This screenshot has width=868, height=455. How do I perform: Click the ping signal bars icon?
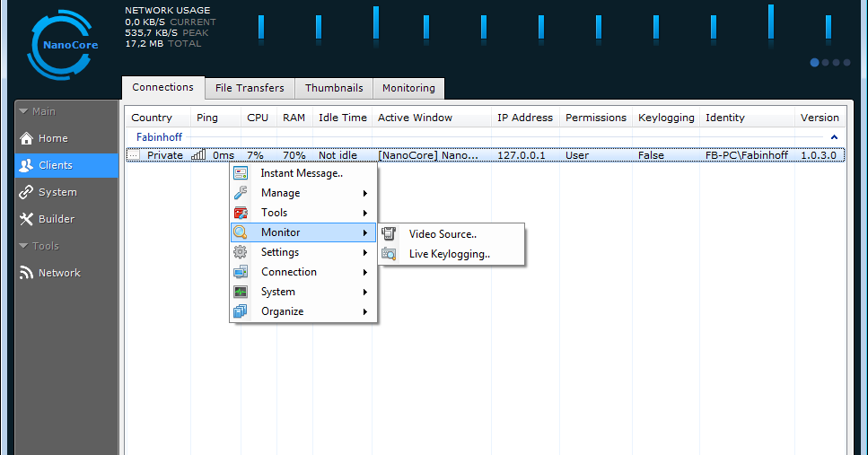point(198,155)
